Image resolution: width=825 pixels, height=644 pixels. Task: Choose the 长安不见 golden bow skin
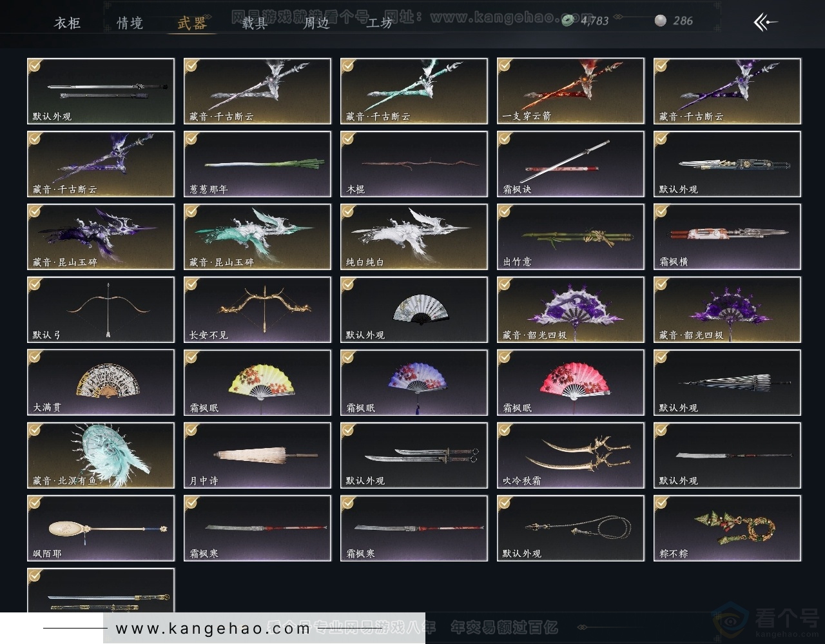[x=257, y=309]
